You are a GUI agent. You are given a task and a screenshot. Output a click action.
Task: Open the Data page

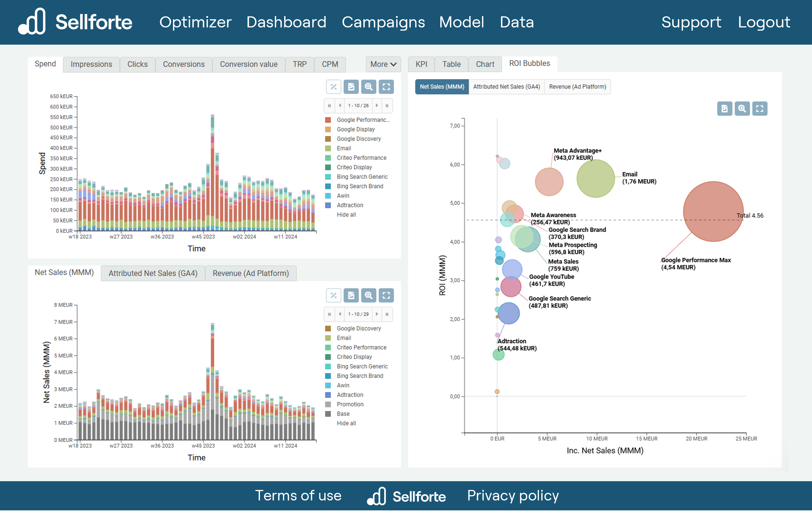point(517,22)
